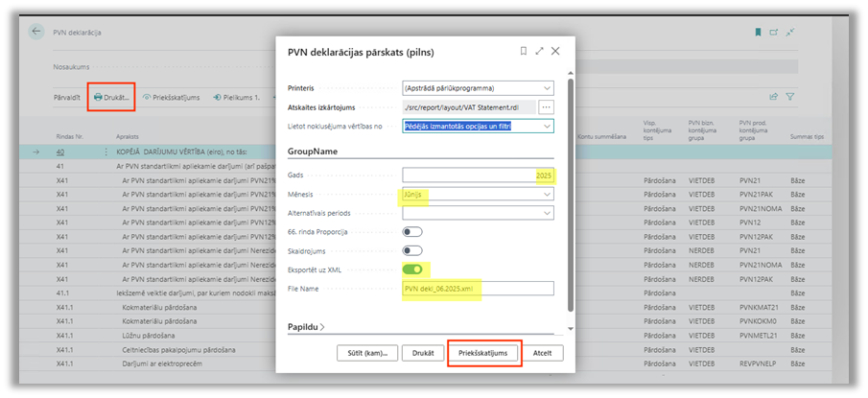Turn off Eksportēt uz XML switch
This screenshot has width=868, height=398.
click(x=412, y=269)
